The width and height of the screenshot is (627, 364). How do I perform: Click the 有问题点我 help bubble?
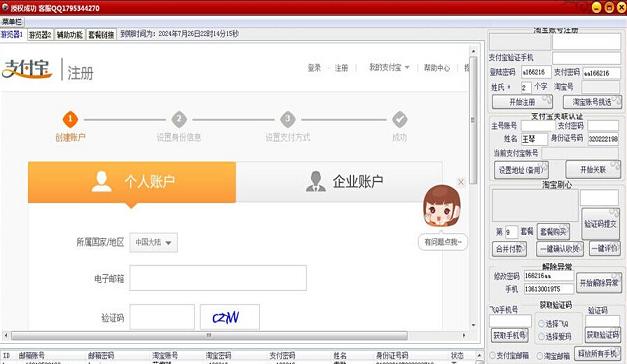click(443, 242)
